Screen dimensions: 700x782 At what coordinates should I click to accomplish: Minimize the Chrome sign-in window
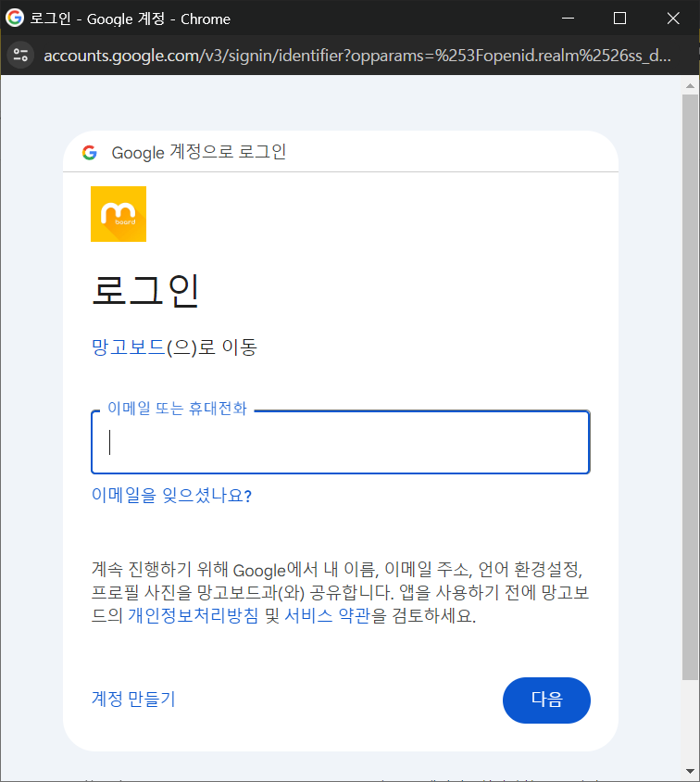568,18
